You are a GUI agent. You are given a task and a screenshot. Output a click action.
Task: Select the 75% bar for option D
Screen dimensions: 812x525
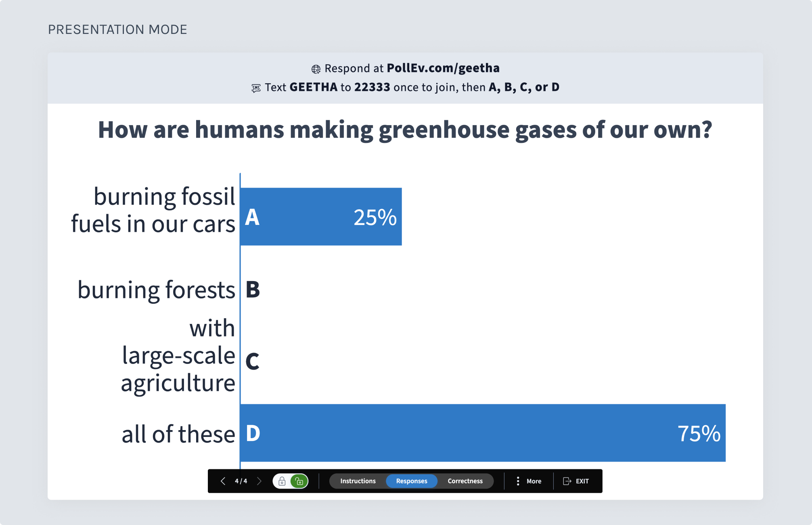click(x=483, y=433)
